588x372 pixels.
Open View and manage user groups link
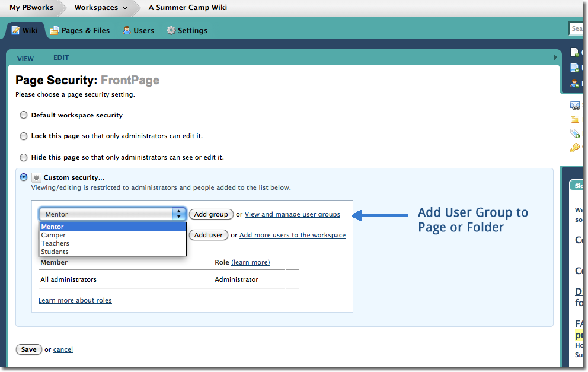pos(292,214)
